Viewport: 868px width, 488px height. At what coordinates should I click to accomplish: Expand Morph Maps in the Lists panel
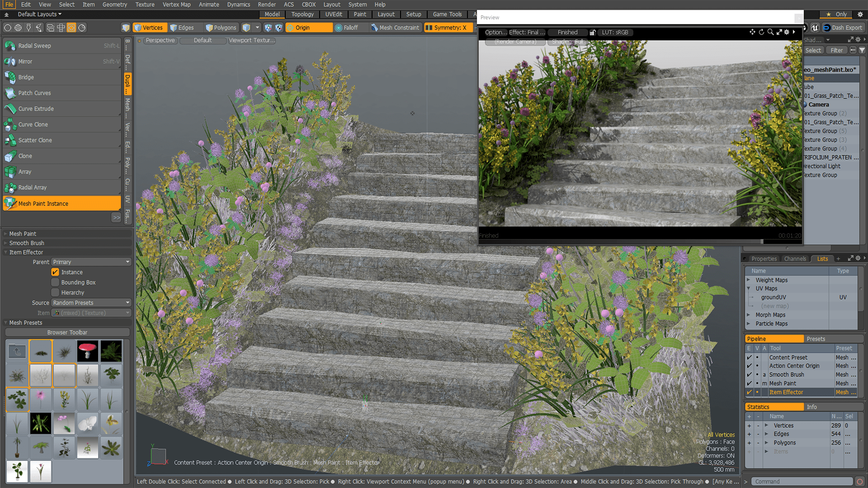pyautogui.click(x=750, y=314)
